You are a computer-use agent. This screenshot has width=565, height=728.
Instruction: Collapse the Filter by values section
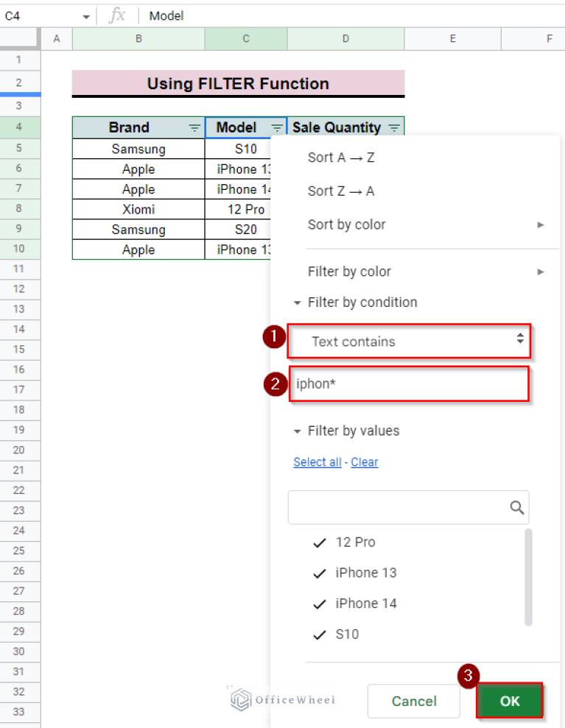tap(298, 431)
